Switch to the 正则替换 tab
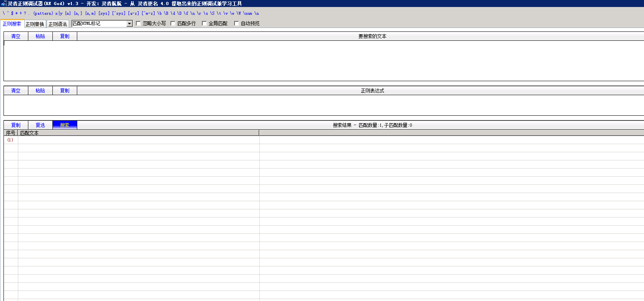This screenshot has width=644, height=301. click(35, 24)
